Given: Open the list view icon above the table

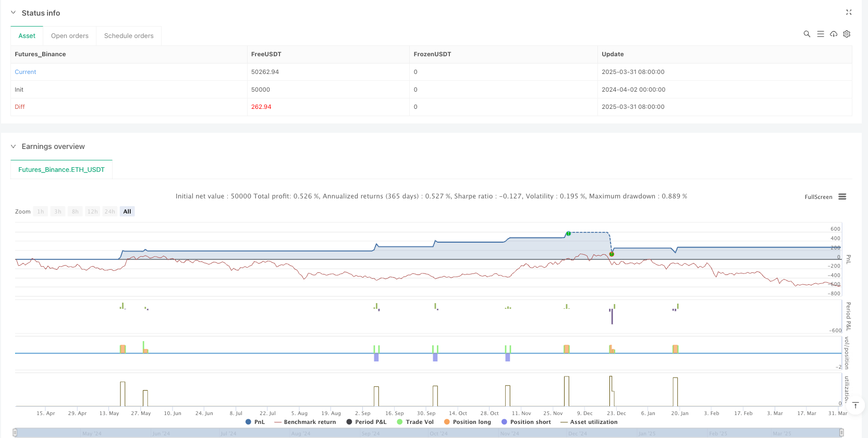Looking at the screenshot, I should tap(820, 34).
